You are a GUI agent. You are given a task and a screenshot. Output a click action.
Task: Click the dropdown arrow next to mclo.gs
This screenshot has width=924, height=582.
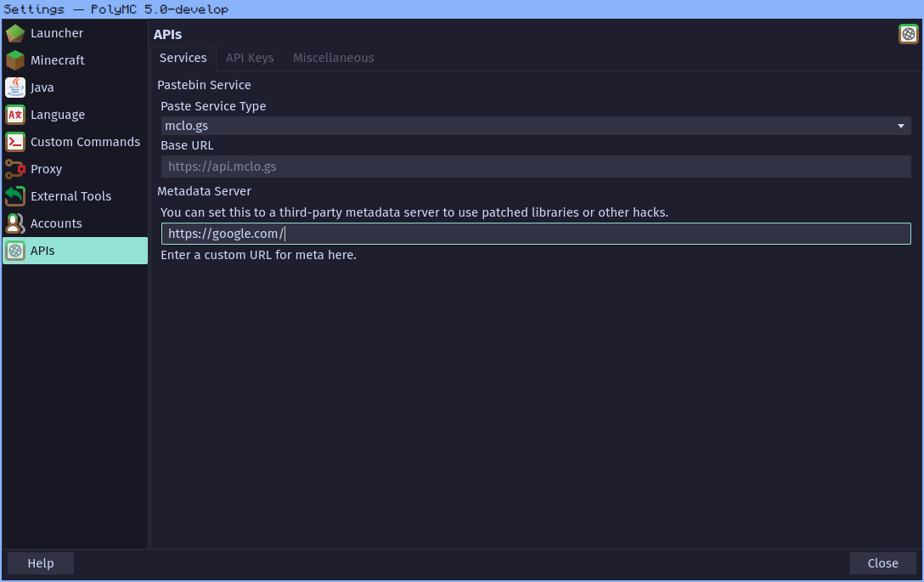pos(900,125)
